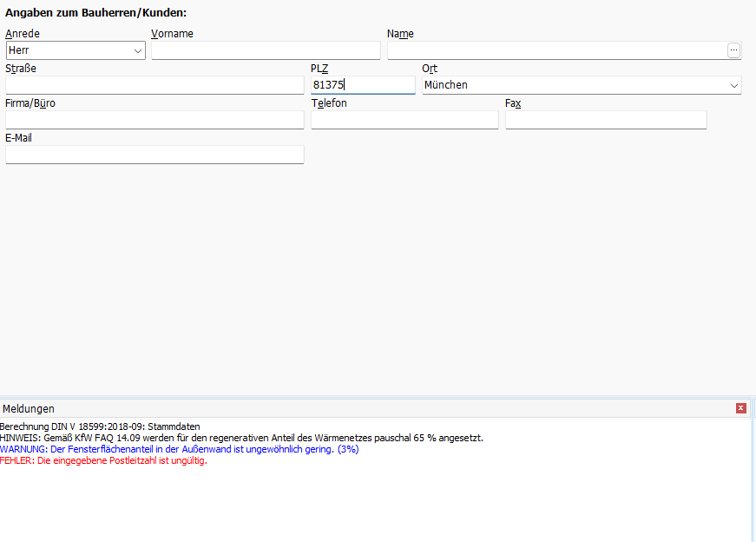Close the Meldungen panel with red X
This screenshot has width=756, height=542.
click(x=740, y=408)
